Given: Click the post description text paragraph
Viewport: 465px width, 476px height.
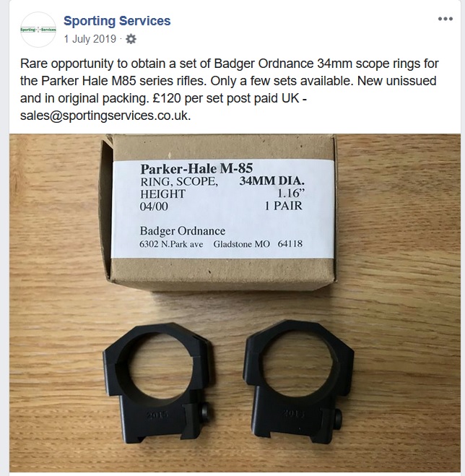Looking at the screenshot, I should click(229, 90).
